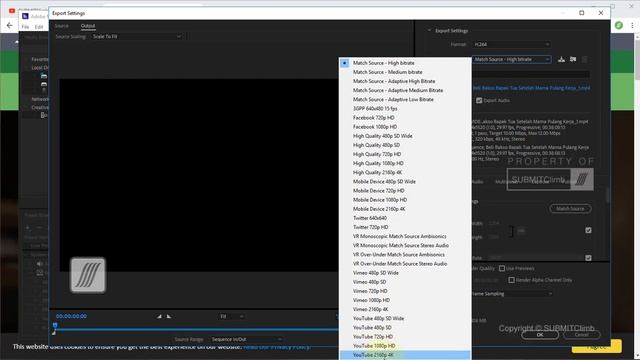Open the File menu in Premiere
Viewport: 640px width, 360px height.
pos(25,27)
